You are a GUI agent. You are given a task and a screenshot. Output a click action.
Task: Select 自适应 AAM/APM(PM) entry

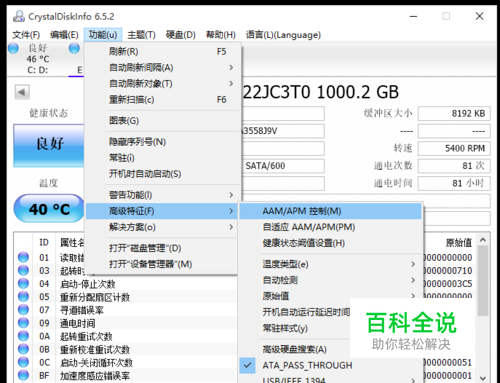click(x=331, y=227)
